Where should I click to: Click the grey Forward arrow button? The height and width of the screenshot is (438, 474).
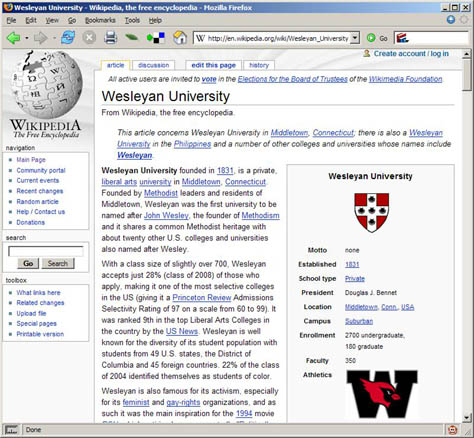tap(41, 38)
